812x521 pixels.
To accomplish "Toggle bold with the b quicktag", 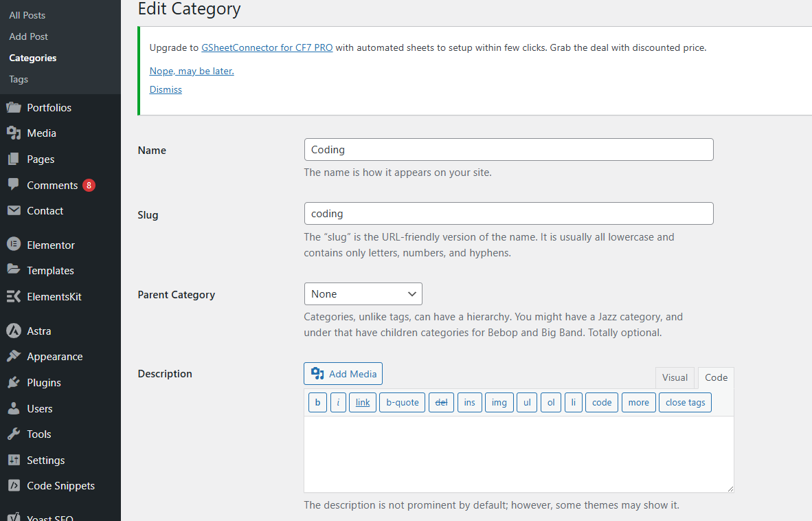I will click(317, 402).
